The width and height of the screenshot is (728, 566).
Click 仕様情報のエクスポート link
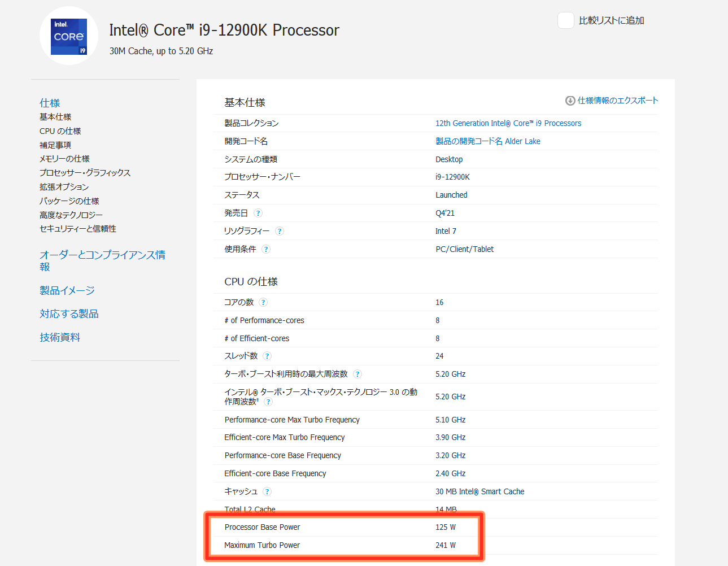618,101
